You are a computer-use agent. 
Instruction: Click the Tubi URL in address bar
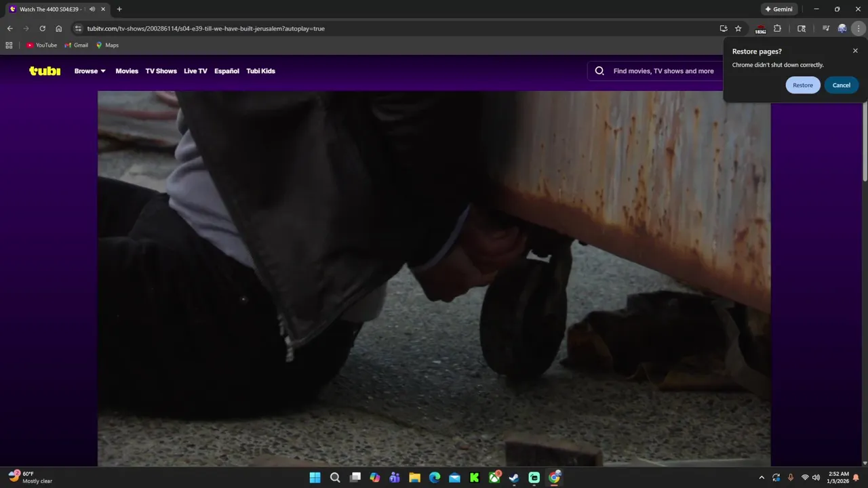point(205,28)
